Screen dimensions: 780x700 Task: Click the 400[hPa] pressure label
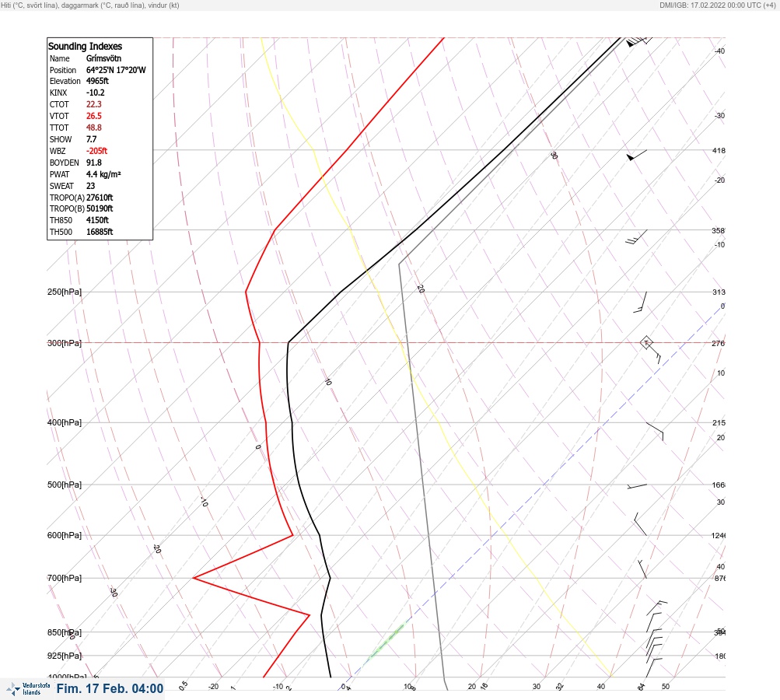pos(65,422)
